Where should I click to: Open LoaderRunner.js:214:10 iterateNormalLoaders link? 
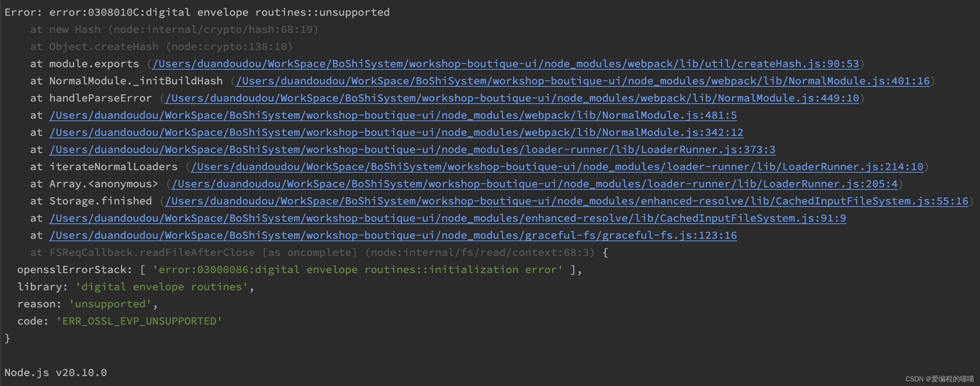tap(557, 167)
